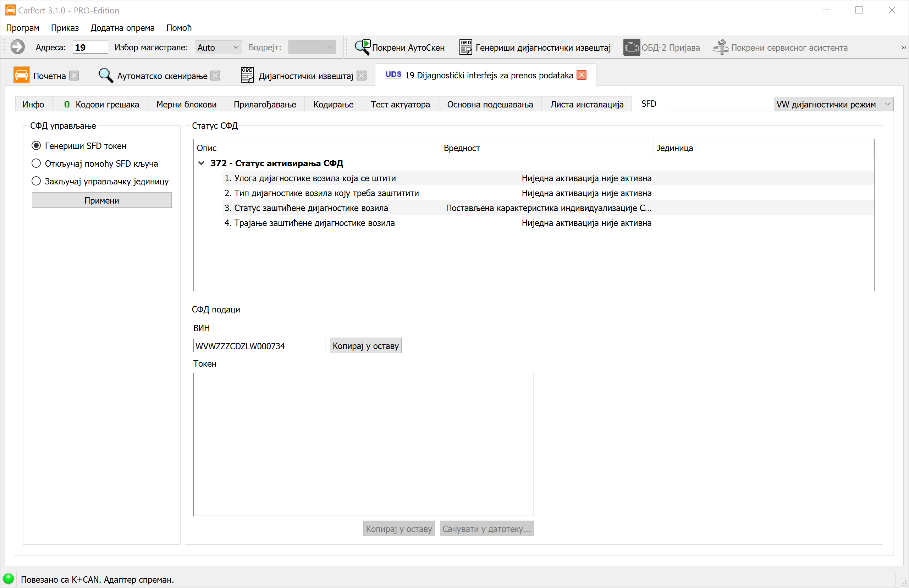The image size is (909, 588).
Task: Open the Додатна опрема menu
Action: 122,28
